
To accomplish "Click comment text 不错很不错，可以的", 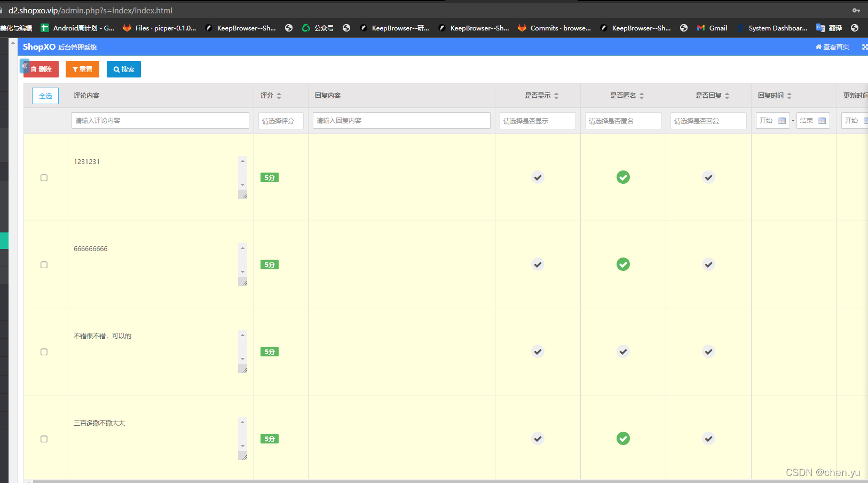I will coord(102,336).
